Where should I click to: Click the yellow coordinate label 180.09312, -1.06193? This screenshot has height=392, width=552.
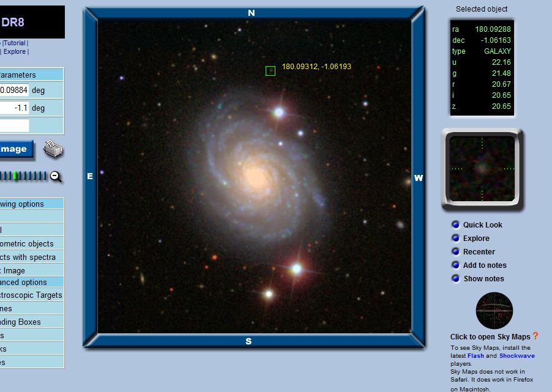point(316,67)
